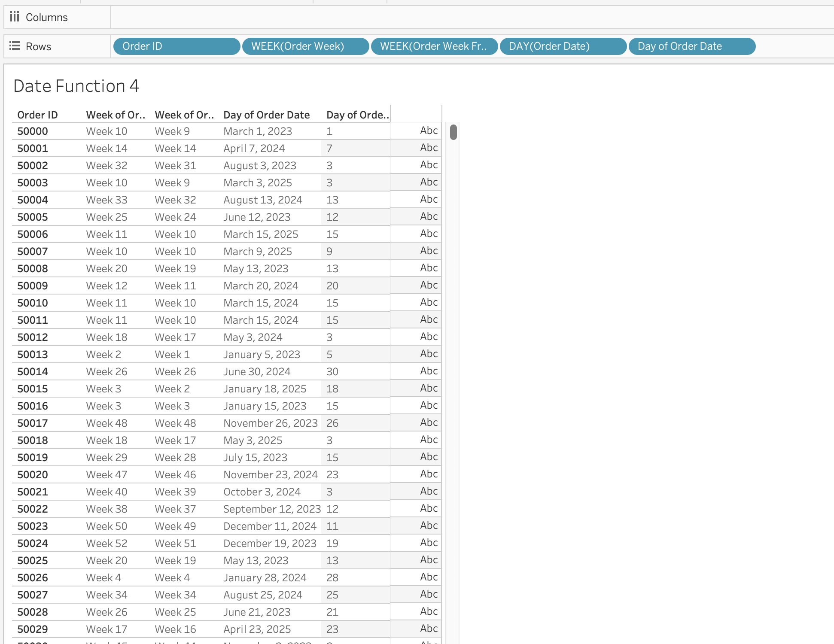
Task: Click the WEEK(Order Week Fr.. pill
Action: (x=434, y=46)
